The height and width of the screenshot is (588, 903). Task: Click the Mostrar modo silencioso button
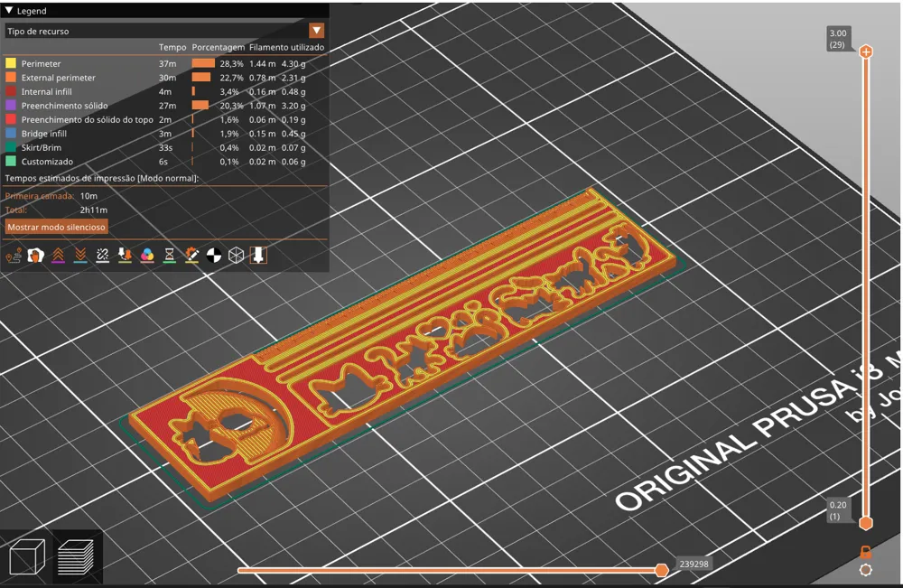click(55, 227)
